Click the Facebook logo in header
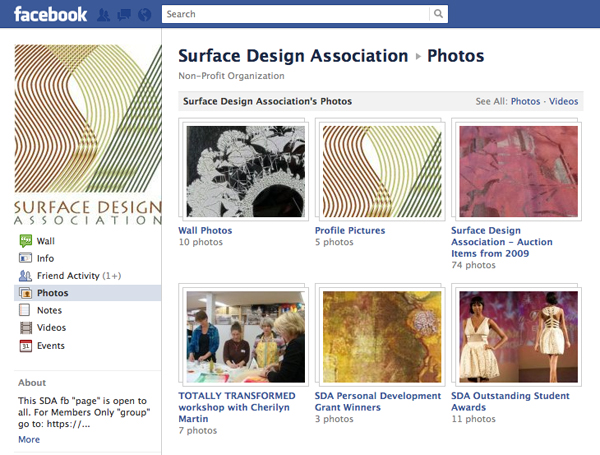 click(50, 14)
